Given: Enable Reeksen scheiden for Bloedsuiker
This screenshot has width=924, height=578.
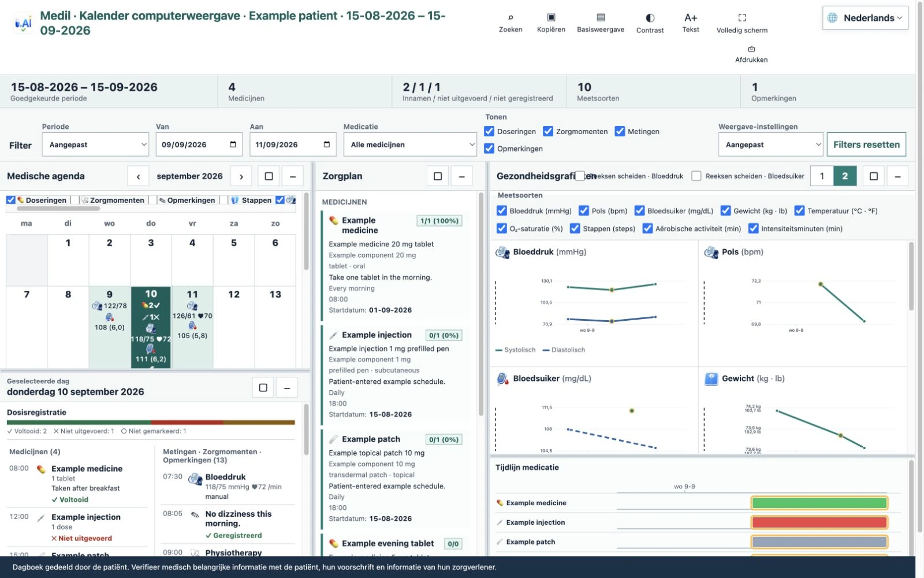Looking at the screenshot, I should 696,176.
